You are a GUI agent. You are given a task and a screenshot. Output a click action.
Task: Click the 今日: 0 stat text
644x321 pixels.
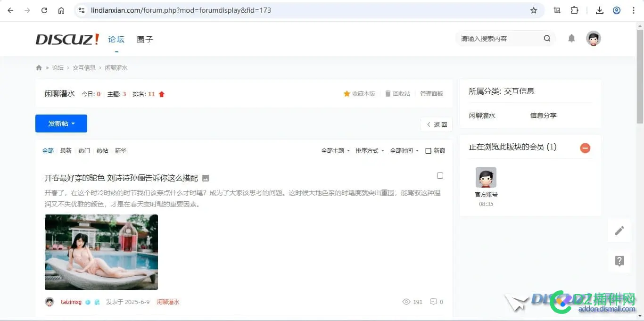coord(91,94)
